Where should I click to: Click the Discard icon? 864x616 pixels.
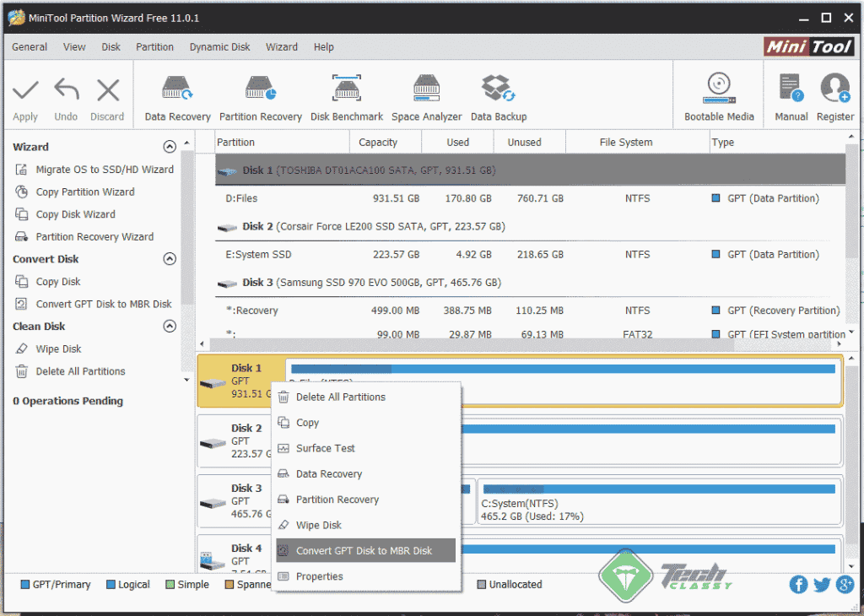[x=107, y=93]
